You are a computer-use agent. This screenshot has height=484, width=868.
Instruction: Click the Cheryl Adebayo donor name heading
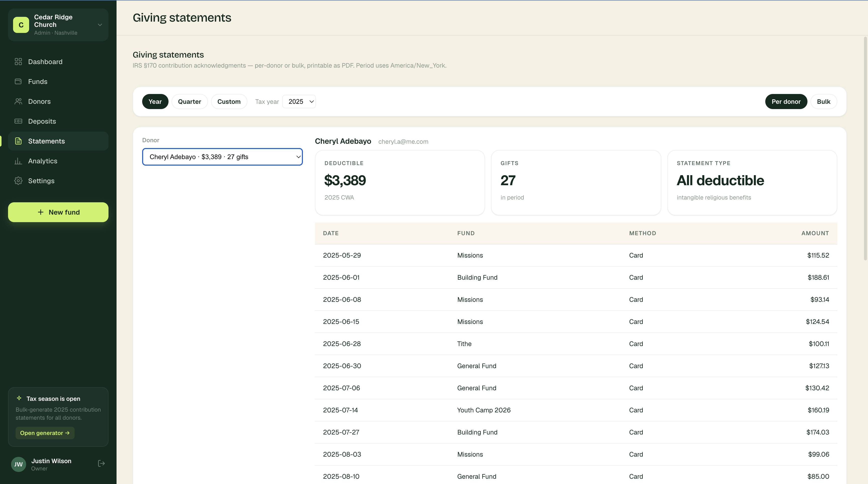coord(343,141)
